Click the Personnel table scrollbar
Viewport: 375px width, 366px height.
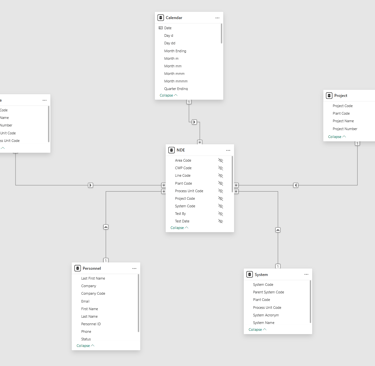point(138,303)
